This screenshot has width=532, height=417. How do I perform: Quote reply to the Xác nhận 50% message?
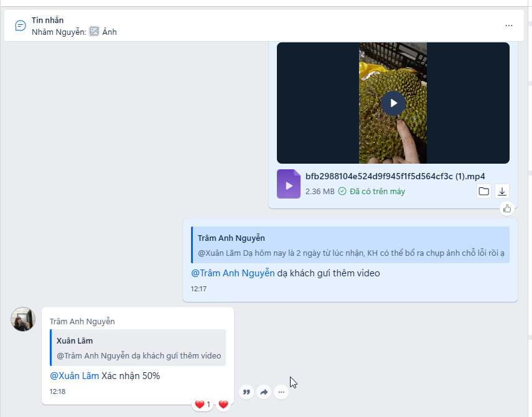[246, 392]
